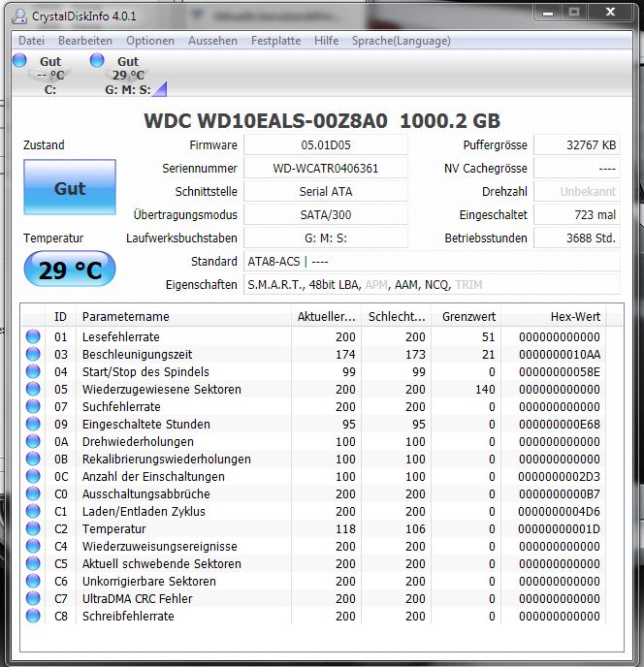Click the Standard field ATA8-ACS
The width and height of the screenshot is (644, 667).
coord(432,261)
